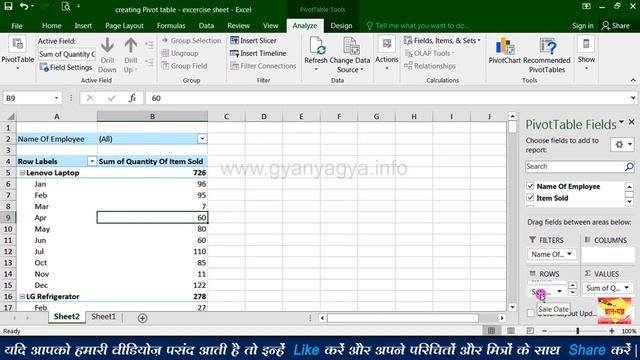Click the Group Selection command
The width and height of the screenshot is (640, 360).
pyautogui.click(x=191, y=40)
